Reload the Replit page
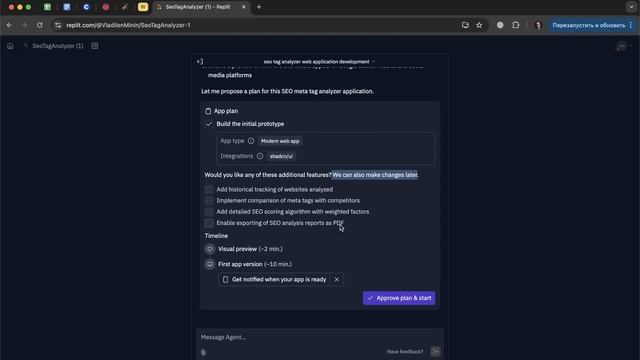The image size is (640, 360). [x=40, y=25]
